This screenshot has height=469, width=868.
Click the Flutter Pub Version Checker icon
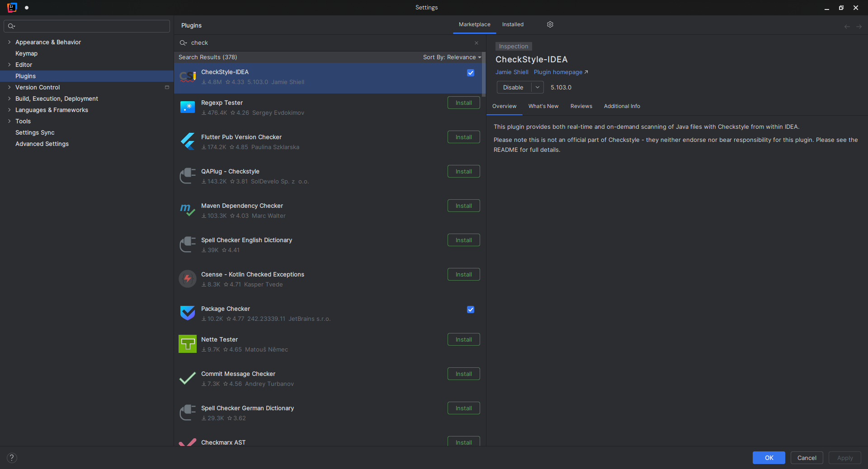coord(188,141)
